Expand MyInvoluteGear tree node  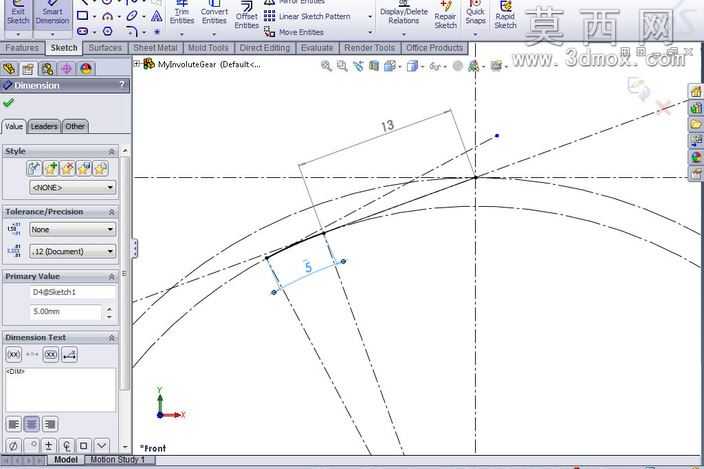click(x=136, y=64)
